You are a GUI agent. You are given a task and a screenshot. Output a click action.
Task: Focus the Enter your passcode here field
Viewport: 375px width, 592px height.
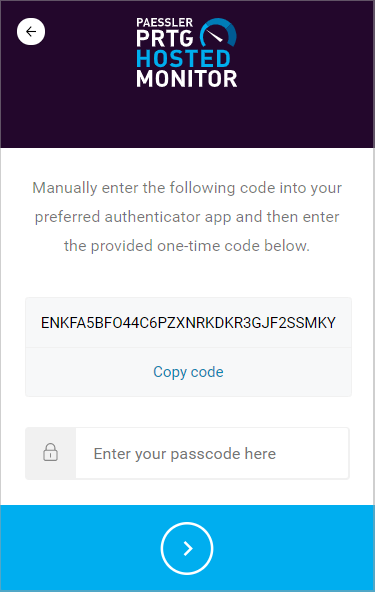tap(212, 453)
